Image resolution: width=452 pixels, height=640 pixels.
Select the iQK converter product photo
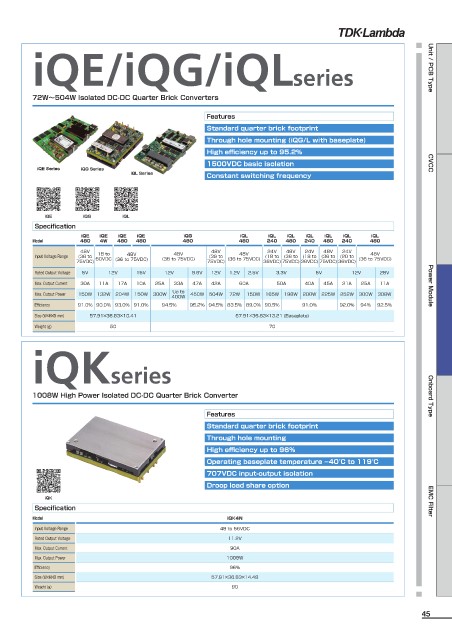pos(116,449)
